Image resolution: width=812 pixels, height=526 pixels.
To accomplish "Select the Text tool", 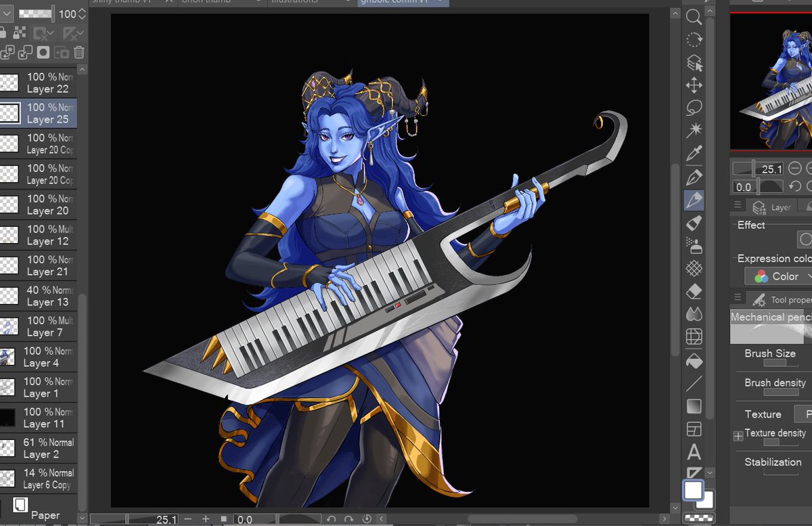I will click(x=694, y=452).
